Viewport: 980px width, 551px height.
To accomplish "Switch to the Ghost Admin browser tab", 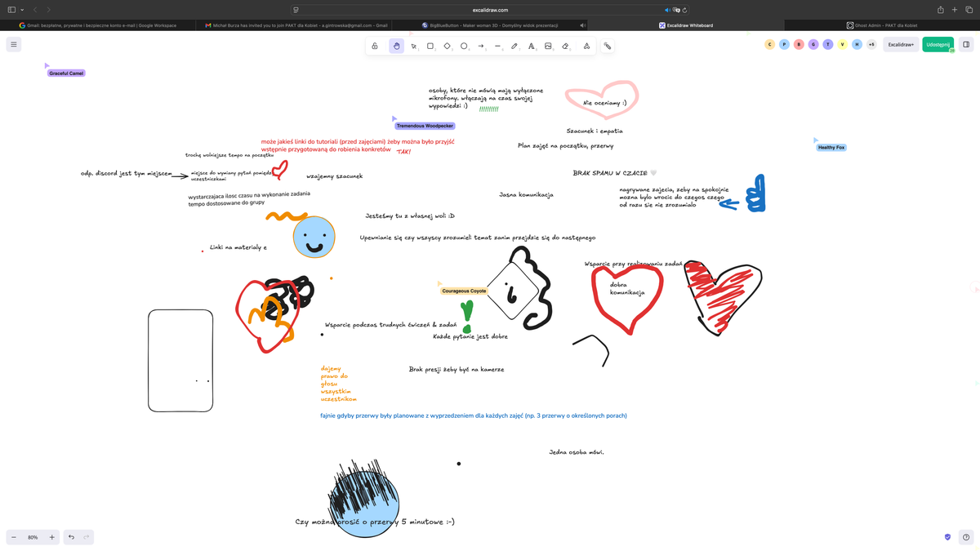I will coord(882,25).
